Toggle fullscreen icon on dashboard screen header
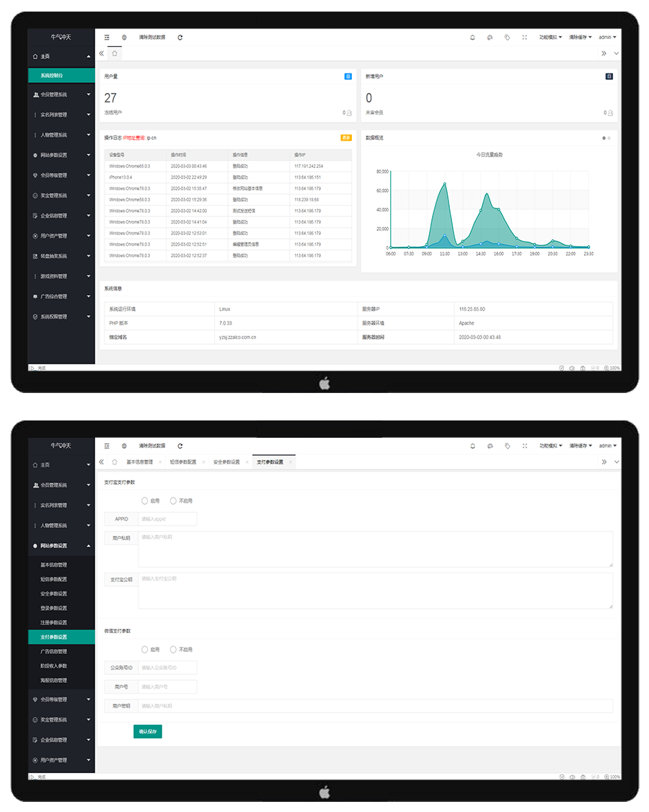 (x=524, y=37)
